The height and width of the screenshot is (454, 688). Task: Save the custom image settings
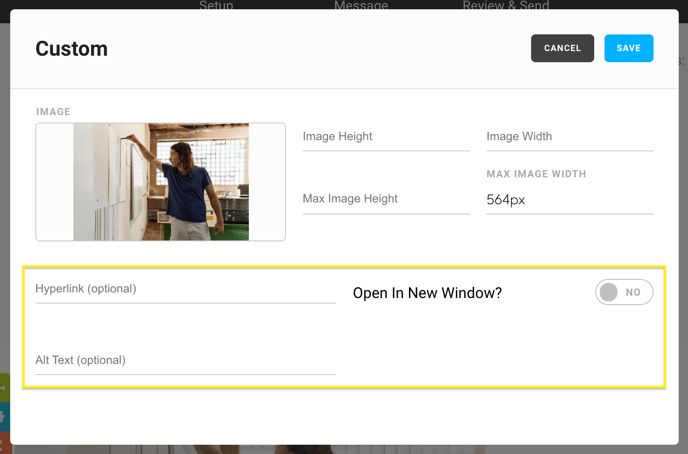click(x=628, y=48)
